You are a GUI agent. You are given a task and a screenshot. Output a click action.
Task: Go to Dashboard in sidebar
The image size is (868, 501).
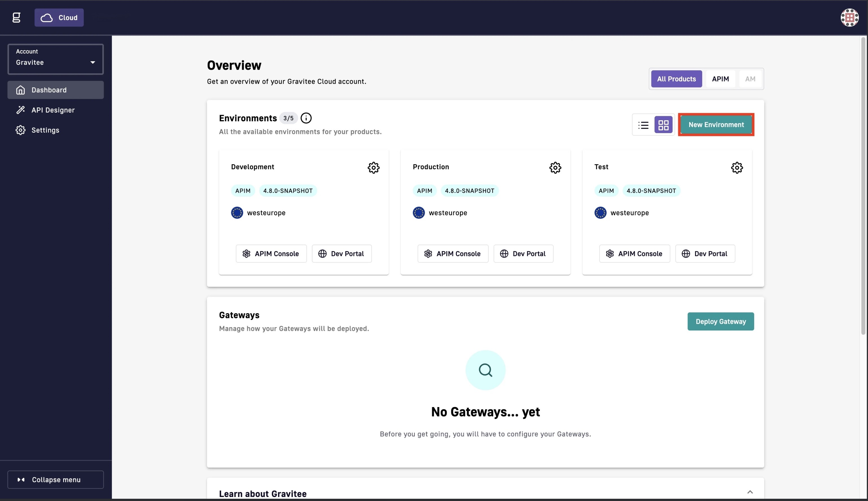coord(55,90)
